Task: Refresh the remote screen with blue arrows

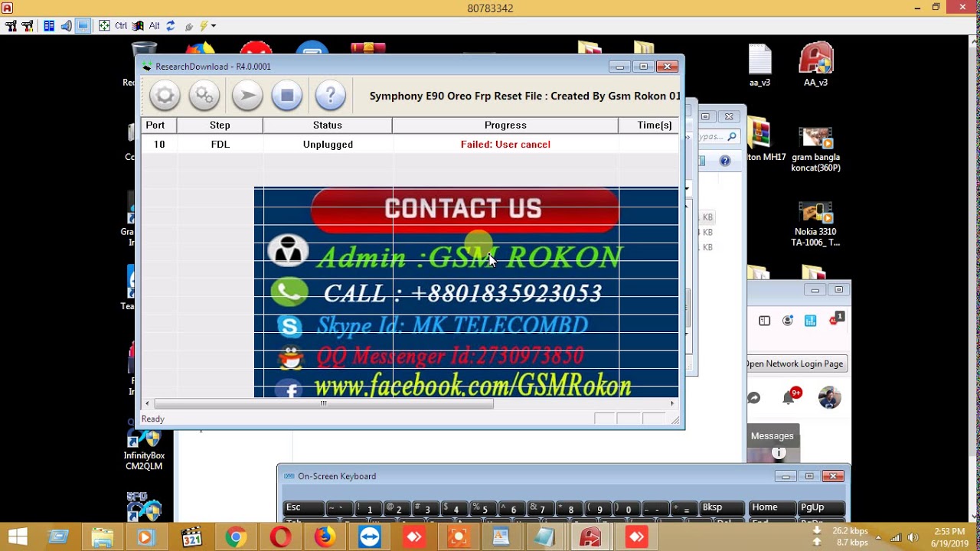Action: pos(171,26)
